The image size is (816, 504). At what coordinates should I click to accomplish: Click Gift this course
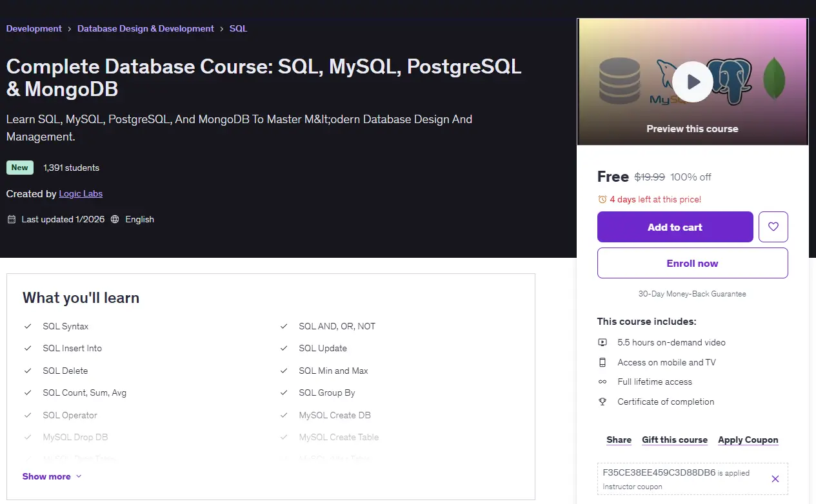675,440
